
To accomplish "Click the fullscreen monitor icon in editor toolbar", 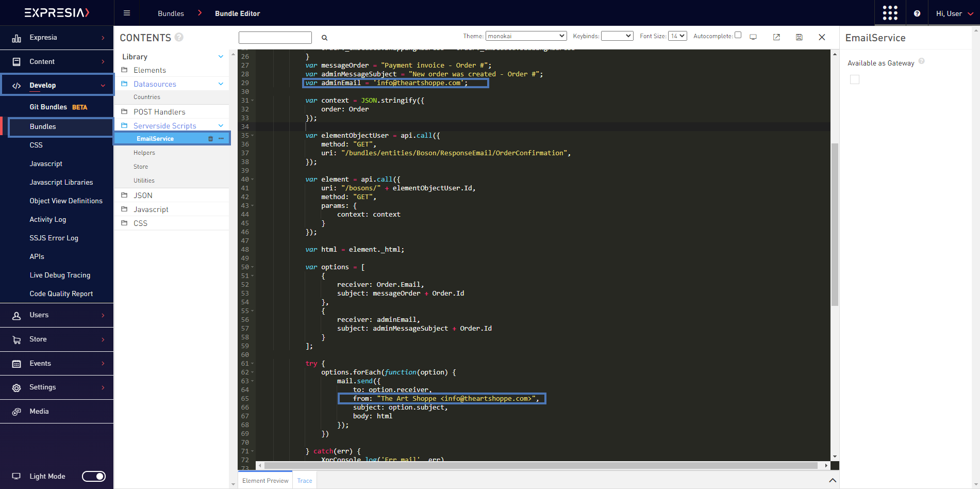I will click(753, 37).
